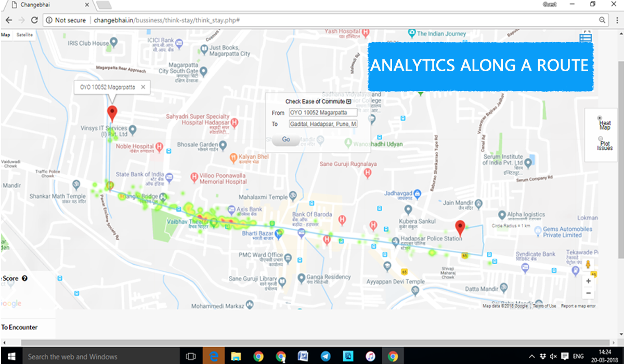Click the Alpha logistics place icon
624x364 pixels.
[x=502, y=215]
